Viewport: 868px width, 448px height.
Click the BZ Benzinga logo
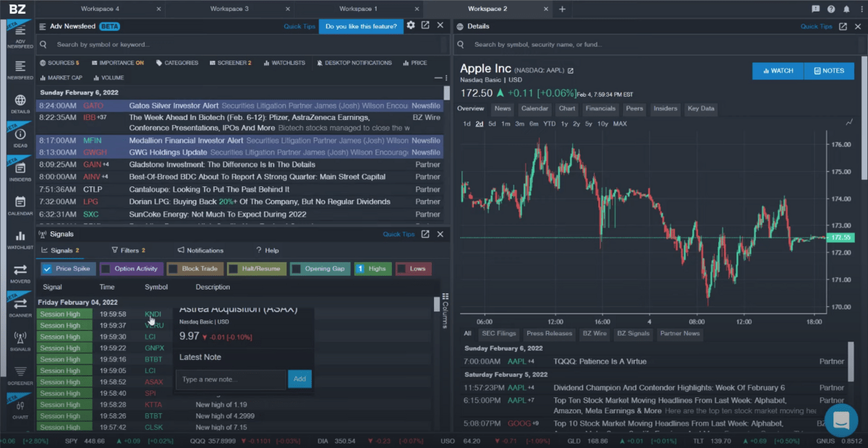tap(17, 9)
